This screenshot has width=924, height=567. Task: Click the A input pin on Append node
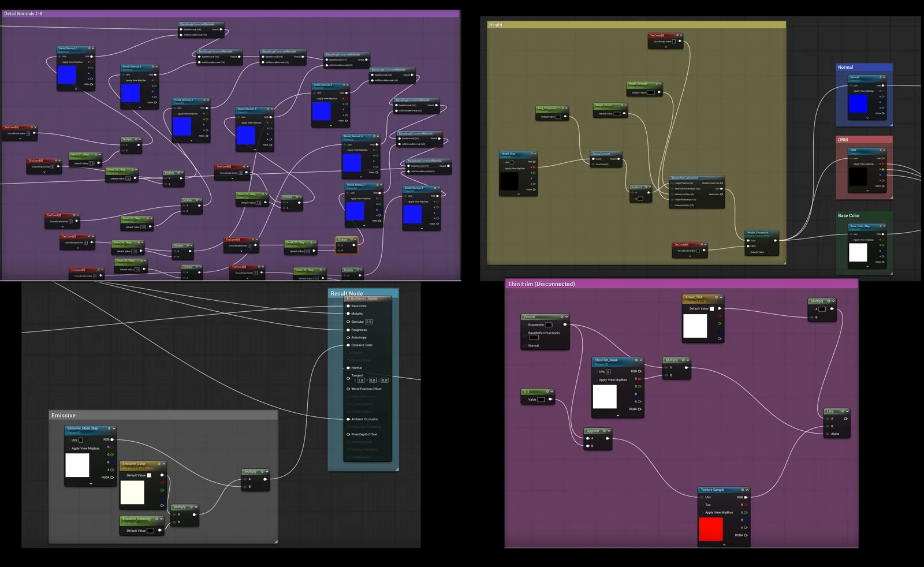[x=588, y=438]
